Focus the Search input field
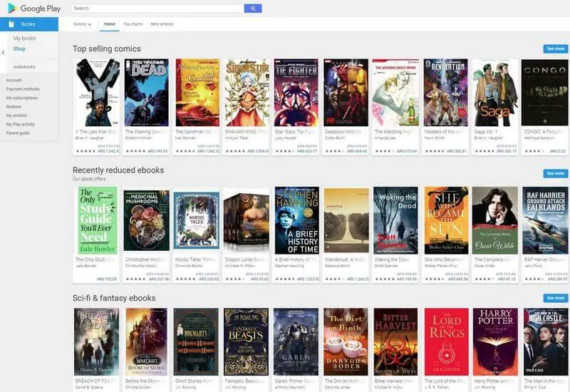 pos(157,9)
